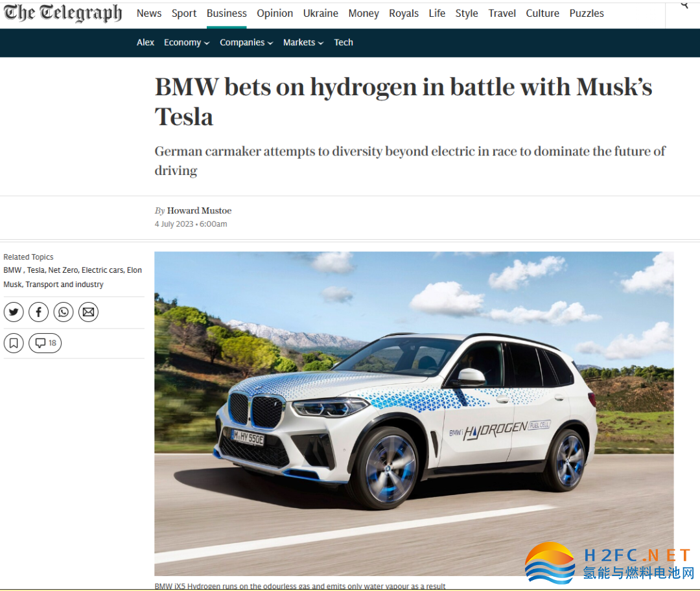The width and height of the screenshot is (700, 591).
Task: Open the Alex subsection
Action: 145,42
